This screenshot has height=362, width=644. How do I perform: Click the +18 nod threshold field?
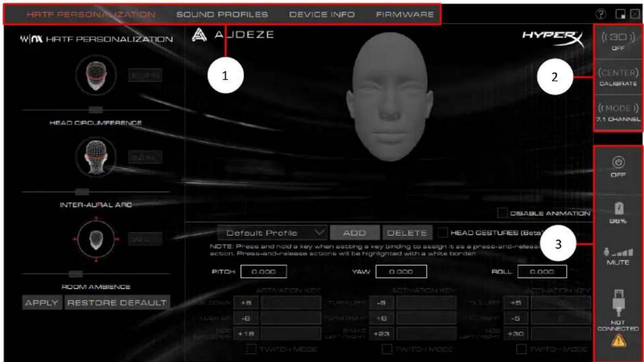coord(246,334)
